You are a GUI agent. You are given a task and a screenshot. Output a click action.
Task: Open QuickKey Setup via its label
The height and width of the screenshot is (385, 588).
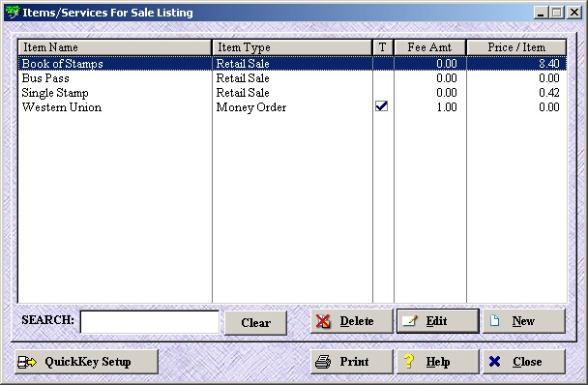pos(88,362)
